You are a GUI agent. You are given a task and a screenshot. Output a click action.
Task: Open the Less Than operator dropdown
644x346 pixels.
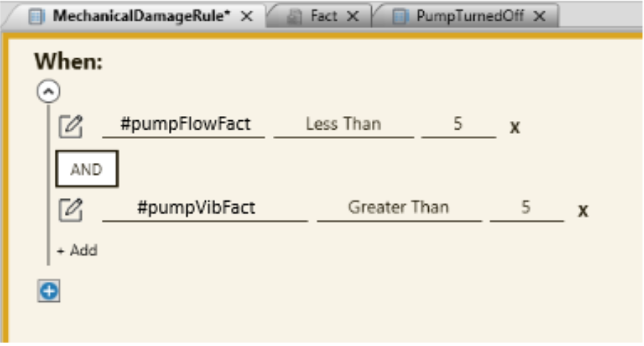[343, 125]
